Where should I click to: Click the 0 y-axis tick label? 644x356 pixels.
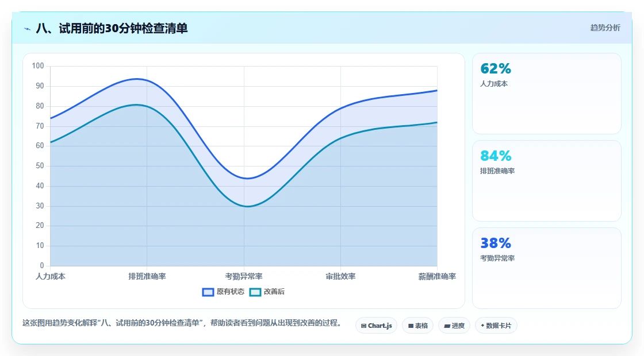coord(42,266)
